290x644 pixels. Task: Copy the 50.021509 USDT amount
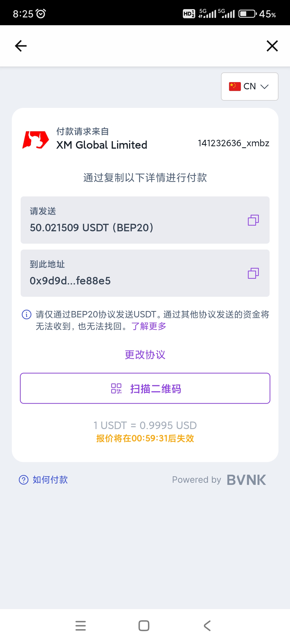click(253, 220)
